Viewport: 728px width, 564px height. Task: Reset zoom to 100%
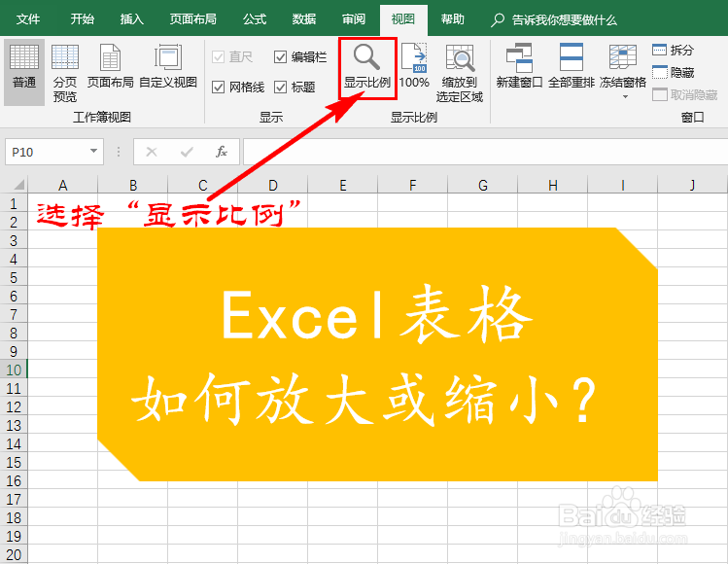click(x=414, y=66)
